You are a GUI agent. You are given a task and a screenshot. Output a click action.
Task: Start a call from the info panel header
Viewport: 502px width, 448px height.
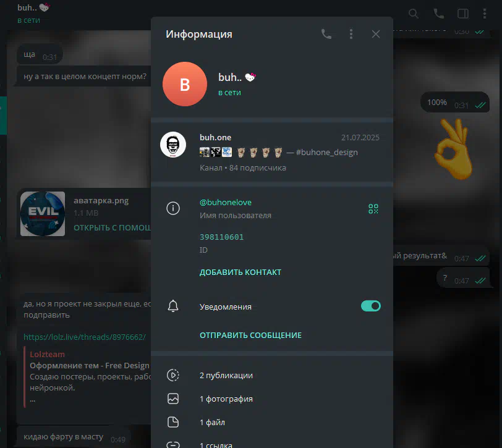tap(326, 34)
